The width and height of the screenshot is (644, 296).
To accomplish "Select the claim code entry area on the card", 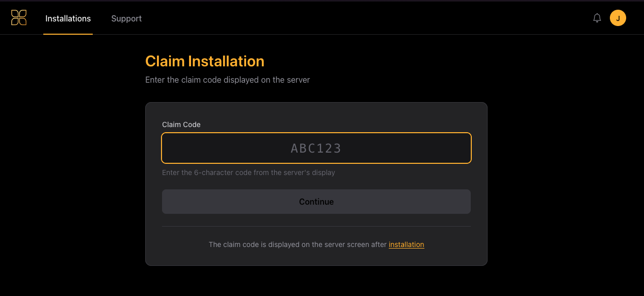I will coord(316,147).
